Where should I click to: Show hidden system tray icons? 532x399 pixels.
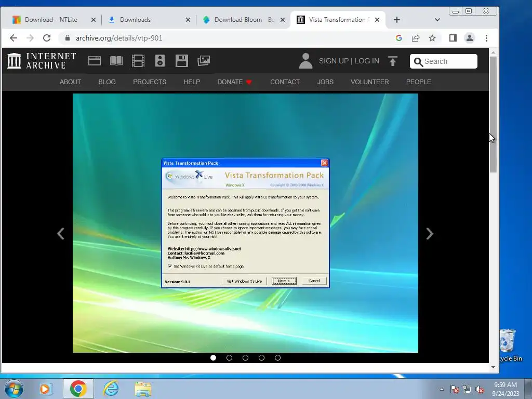click(x=442, y=389)
